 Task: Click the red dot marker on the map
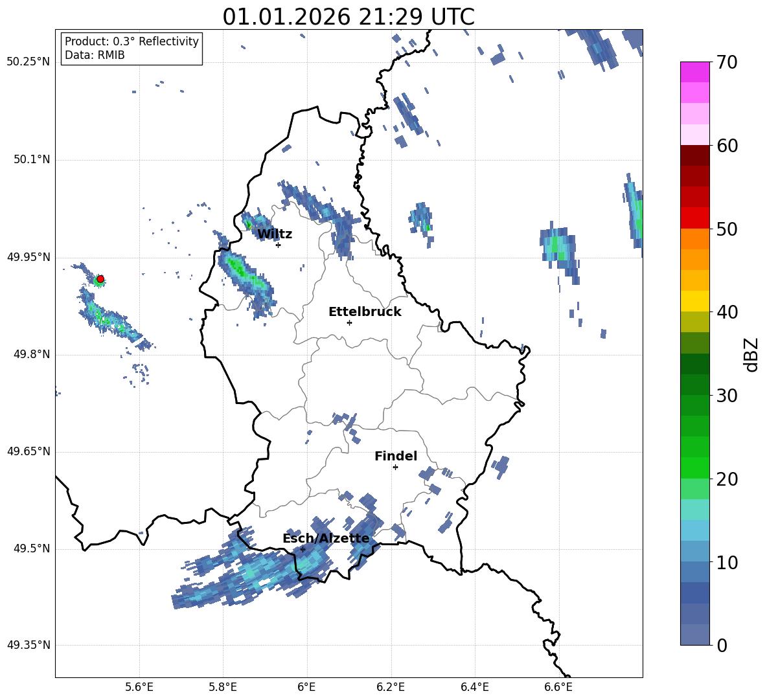point(100,279)
